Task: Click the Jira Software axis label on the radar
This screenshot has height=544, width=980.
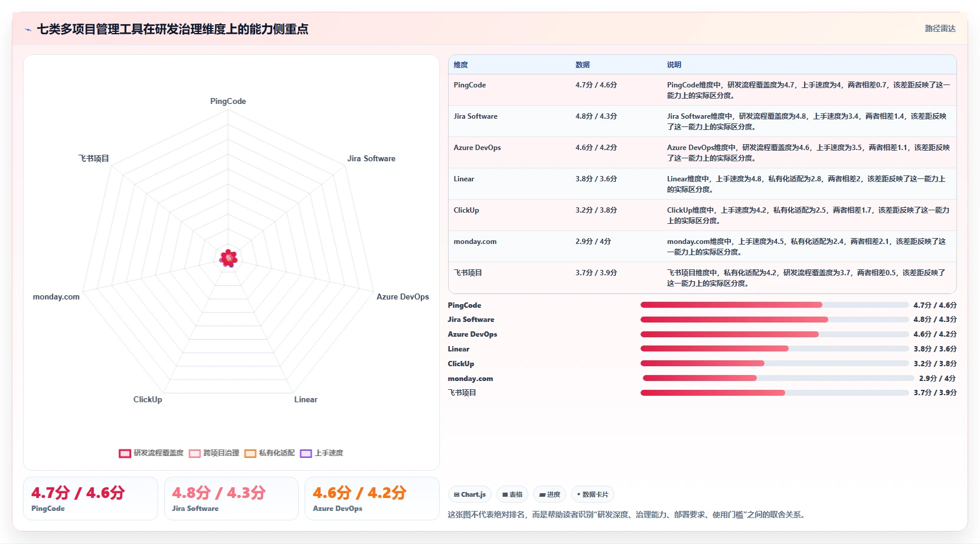Action: tap(371, 158)
